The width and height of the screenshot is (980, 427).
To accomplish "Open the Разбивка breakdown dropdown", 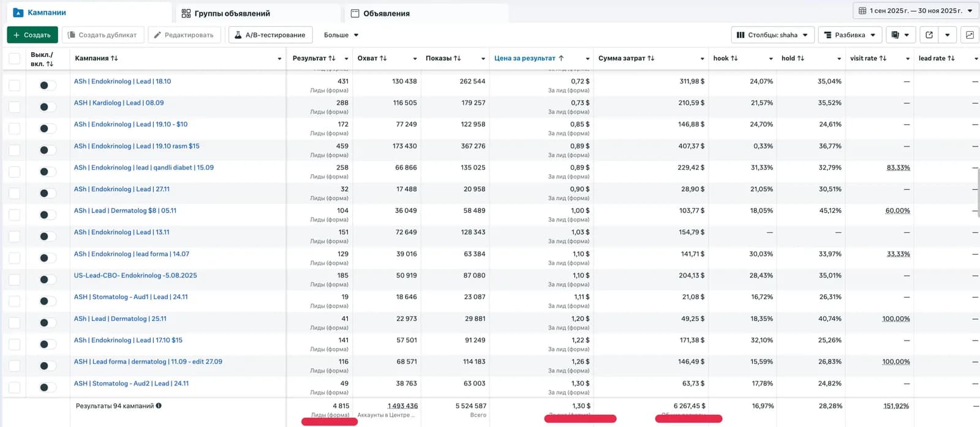I will click(850, 35).
